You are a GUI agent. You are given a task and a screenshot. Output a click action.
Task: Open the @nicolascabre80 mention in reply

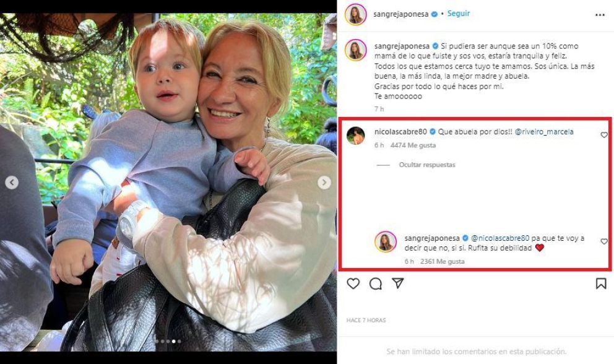tap(500, 238)
